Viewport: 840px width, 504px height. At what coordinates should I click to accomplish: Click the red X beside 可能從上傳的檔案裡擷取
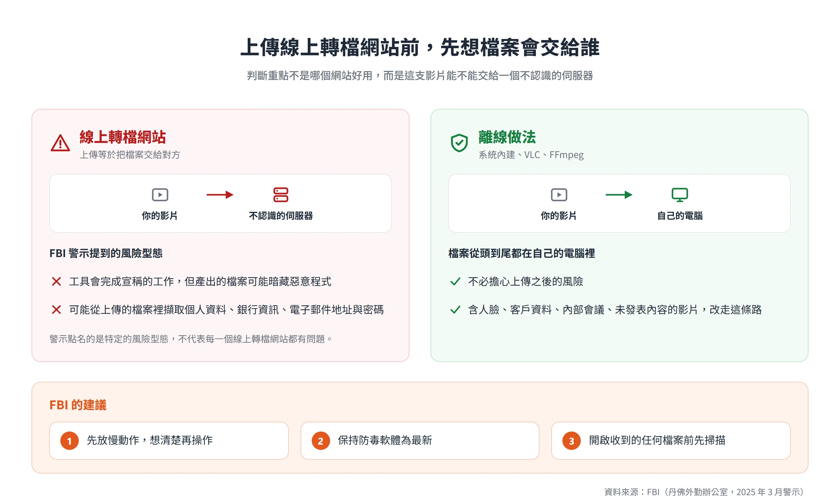point(56,310)
